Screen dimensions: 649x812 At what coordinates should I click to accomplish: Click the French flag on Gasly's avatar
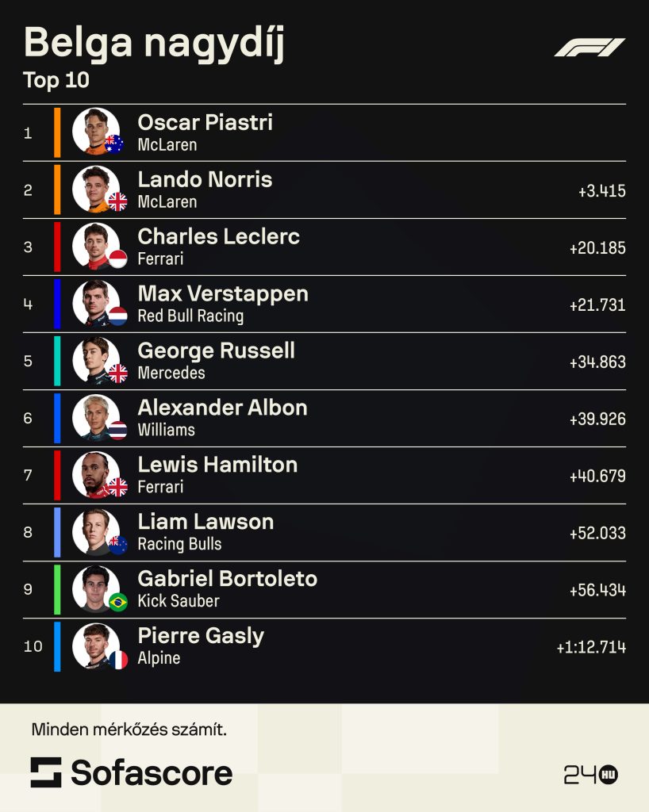click(117, 659)
